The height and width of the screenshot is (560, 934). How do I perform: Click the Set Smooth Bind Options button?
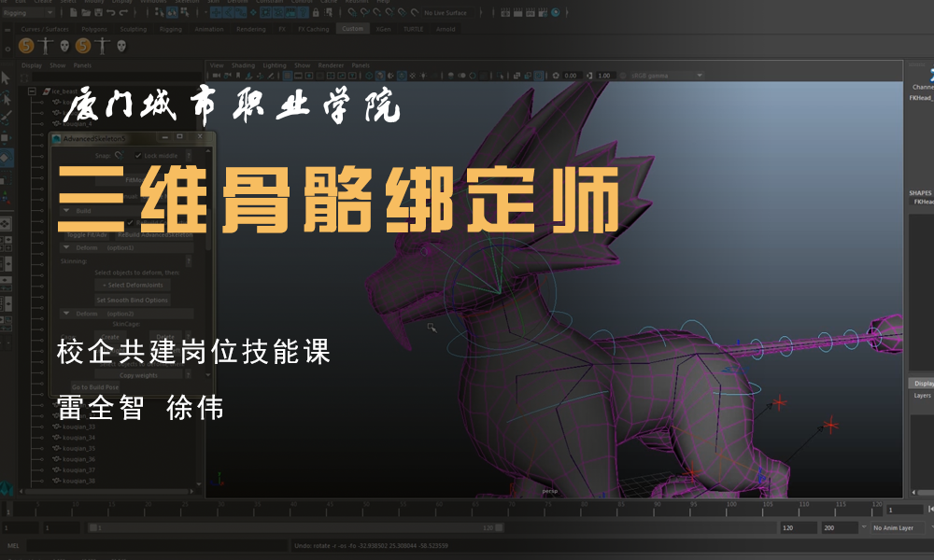[x=133, y=301]
